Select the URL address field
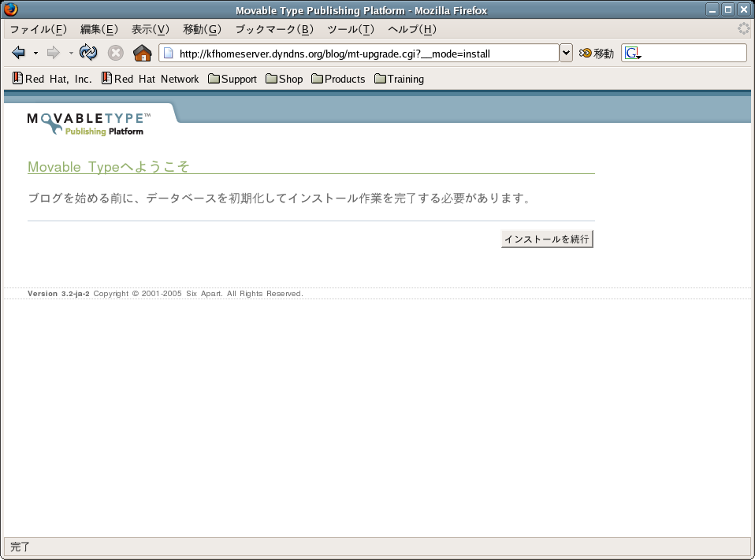This screenshot has height=560, width=755. click(x=359, y=53)
